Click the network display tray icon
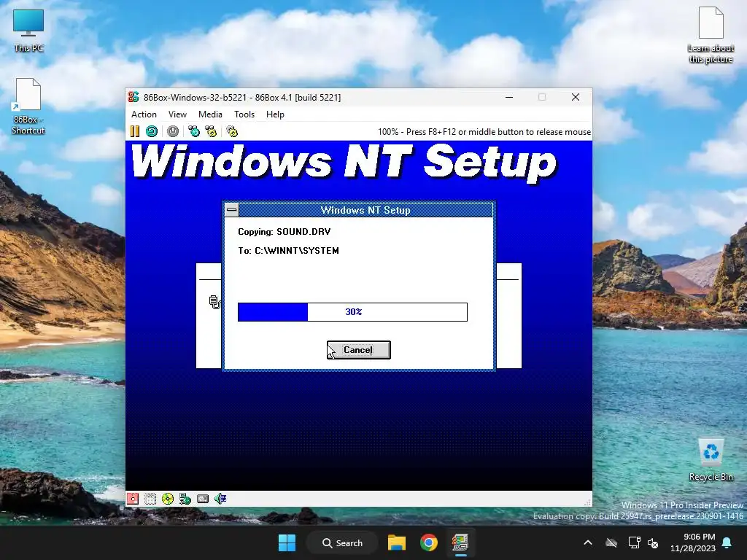The width and height of the screenshot is (747, 560). [634, 542]
